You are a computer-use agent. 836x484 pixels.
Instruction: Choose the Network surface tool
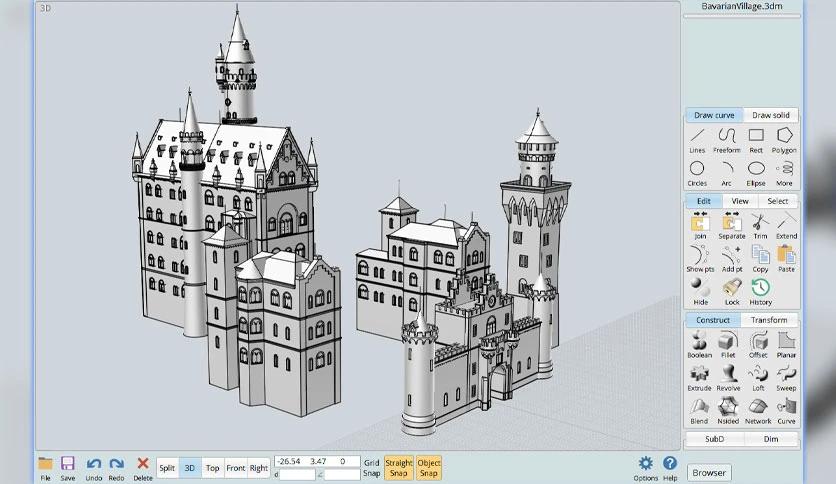758,411
